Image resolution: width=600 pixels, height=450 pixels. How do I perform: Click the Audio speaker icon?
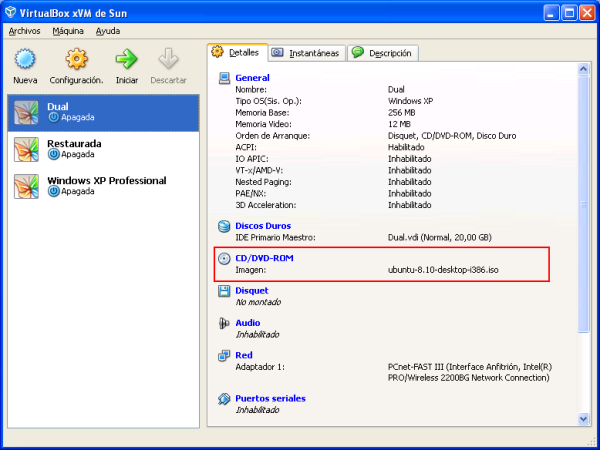click(224, 323)
